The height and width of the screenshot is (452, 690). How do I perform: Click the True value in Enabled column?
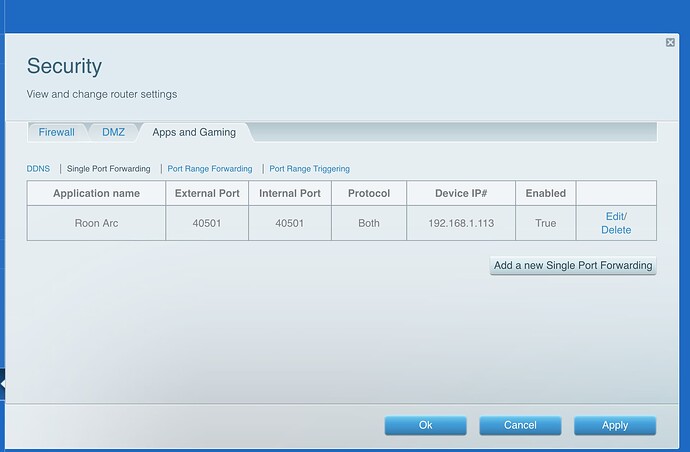coord(546,223)
